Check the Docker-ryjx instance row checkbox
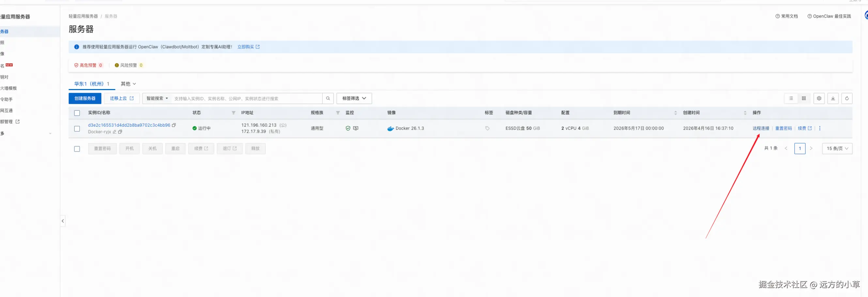 [77, 129]
